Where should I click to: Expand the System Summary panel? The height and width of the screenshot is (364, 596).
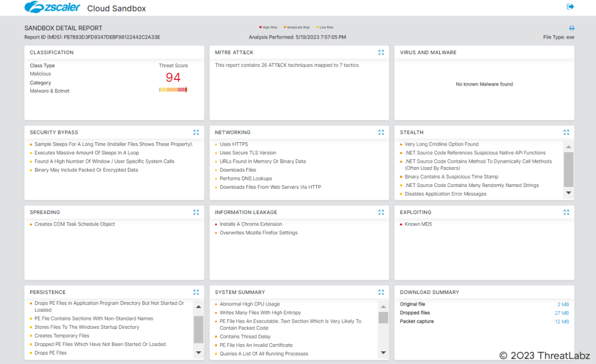click(x=381, y=292)
